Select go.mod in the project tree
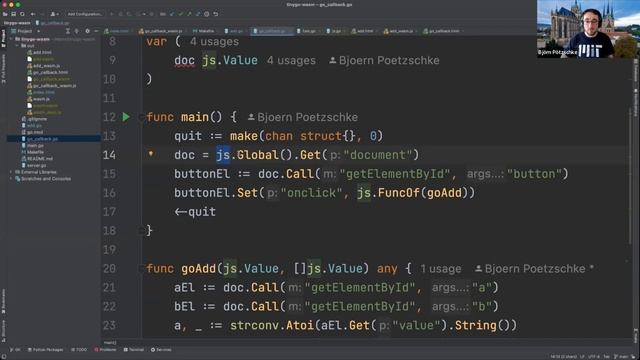 (x=35, y=132)
